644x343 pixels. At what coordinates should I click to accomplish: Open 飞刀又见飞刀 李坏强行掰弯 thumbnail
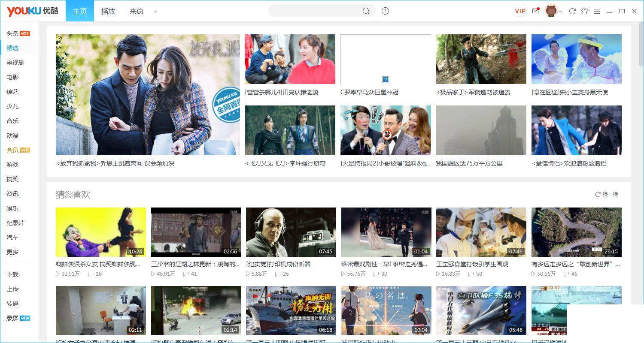pyautogui.click(x=290, y=130)
